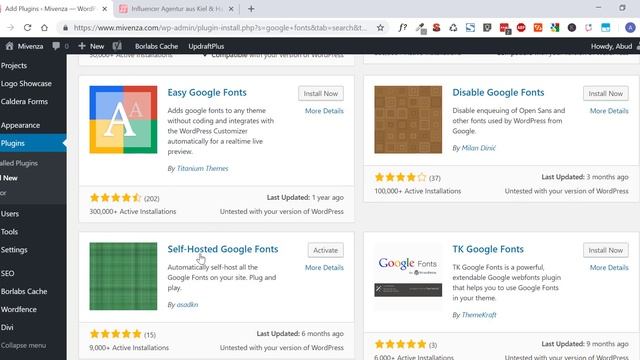Click the browser profile avatar icon
Viewport: 640px width, 360px height.
tap(630, 28)
